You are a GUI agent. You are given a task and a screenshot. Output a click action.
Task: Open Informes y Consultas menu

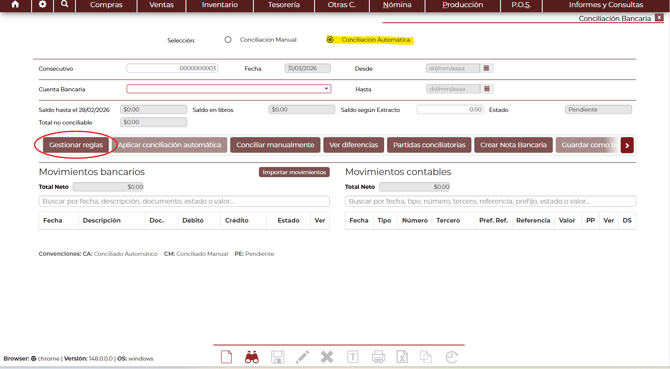tap(605, 5)
